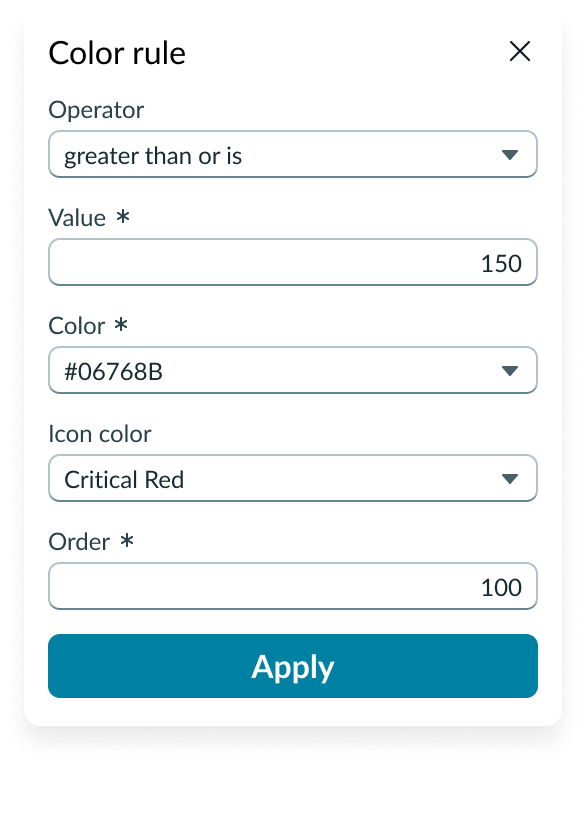Viewport: 586px width, 826px height.
Task: Select the Value field containing 150
Action: point(292,262)
